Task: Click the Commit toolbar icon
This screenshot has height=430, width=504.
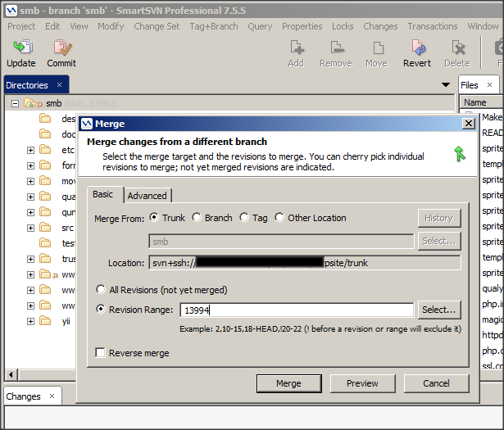Action: point(62,47)
